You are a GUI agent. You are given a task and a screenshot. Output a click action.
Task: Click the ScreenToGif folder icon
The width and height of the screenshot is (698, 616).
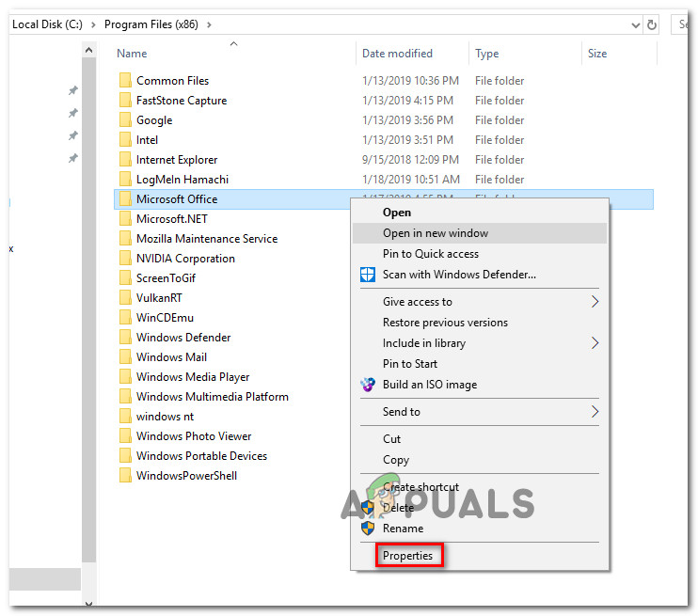coord(125,278)
